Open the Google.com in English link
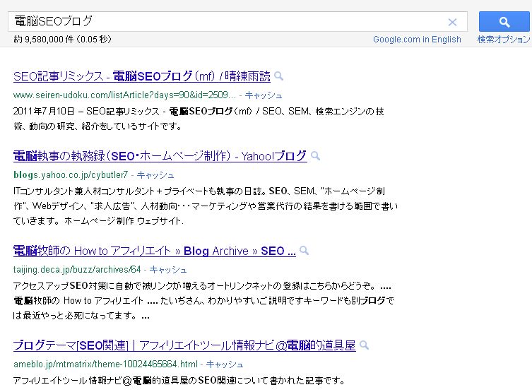Image resolution: width=532 pixels, height=392 pixels. point(417,40)
